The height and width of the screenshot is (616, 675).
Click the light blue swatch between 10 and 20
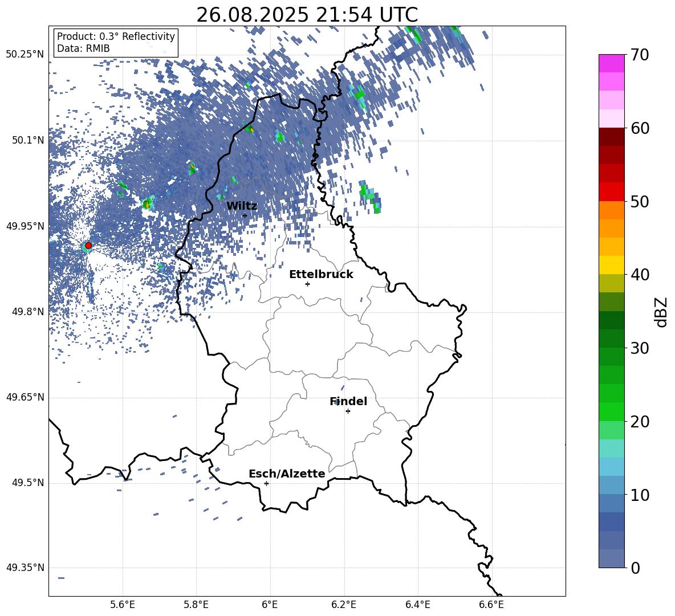612,467
